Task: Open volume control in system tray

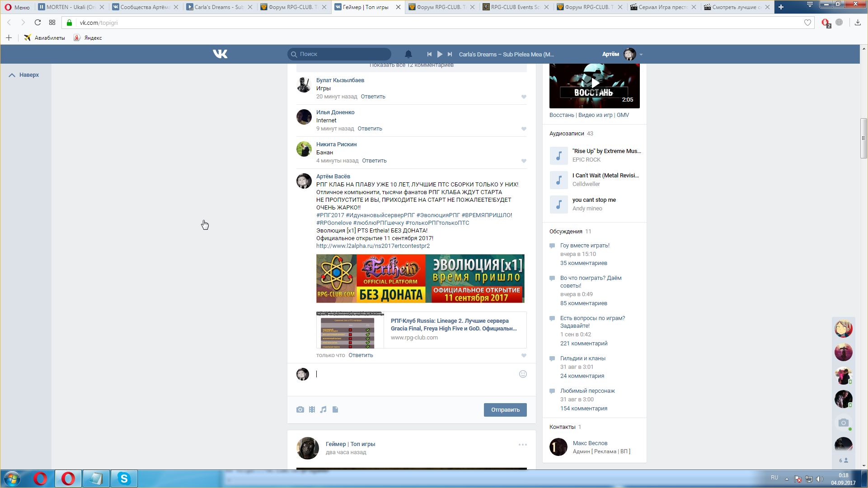Action: pos(820,479)
